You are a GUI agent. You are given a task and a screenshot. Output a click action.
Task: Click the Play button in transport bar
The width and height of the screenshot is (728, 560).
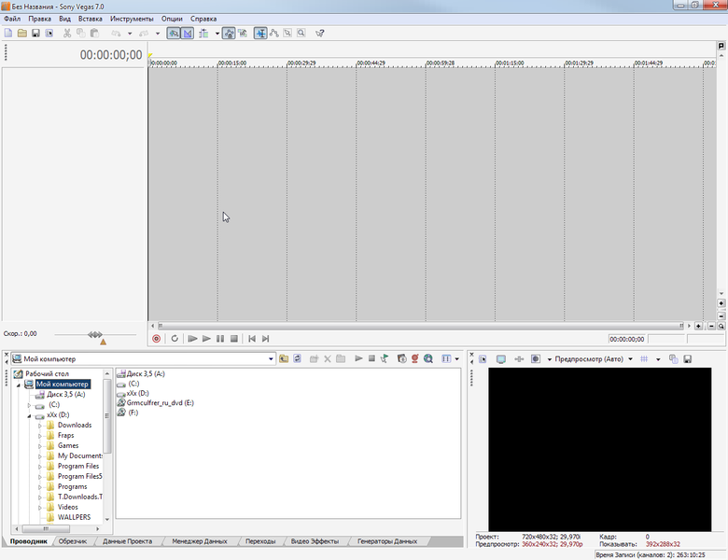(206, 339)
